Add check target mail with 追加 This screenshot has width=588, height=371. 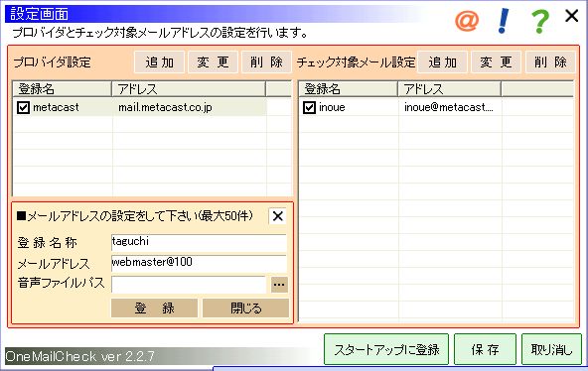coord(443,62)
